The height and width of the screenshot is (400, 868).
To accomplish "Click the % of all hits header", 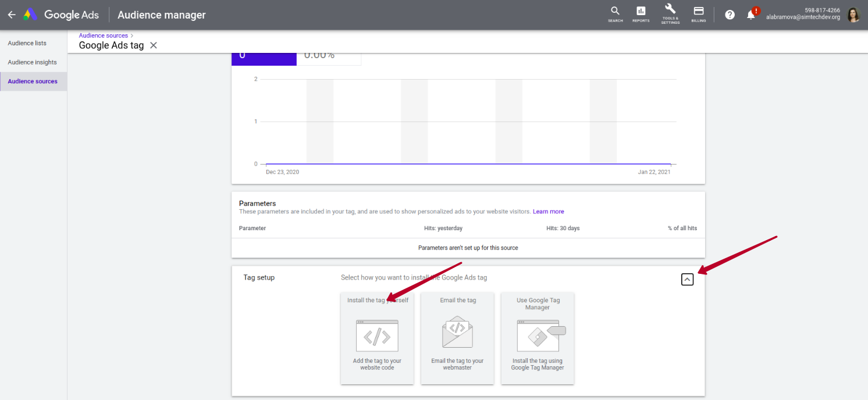I will point(682,228).
